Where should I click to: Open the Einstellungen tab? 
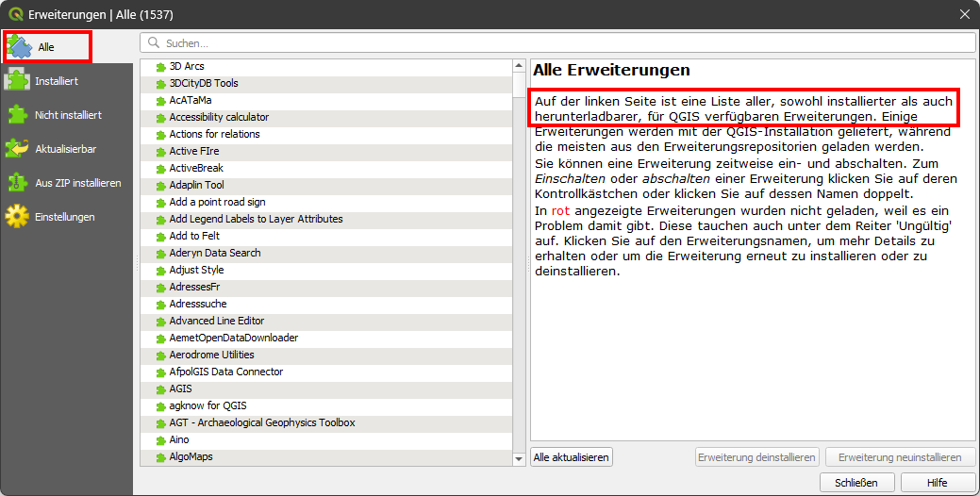click(66, 217)
